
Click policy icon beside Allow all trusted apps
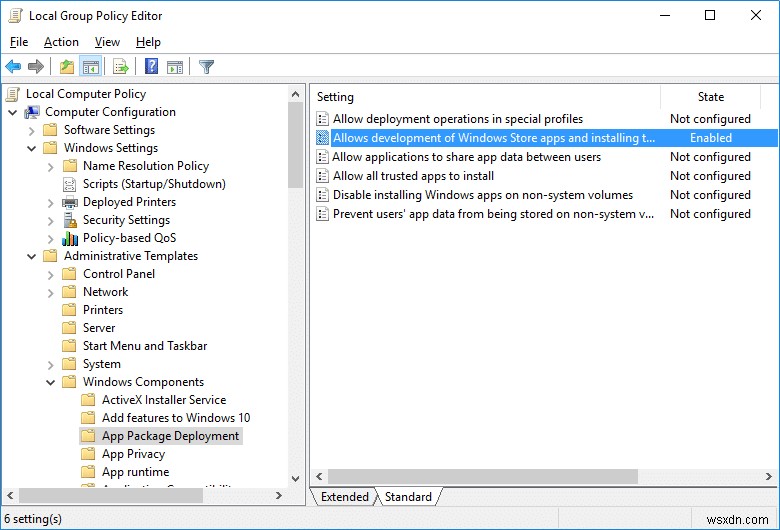(322, 176)
